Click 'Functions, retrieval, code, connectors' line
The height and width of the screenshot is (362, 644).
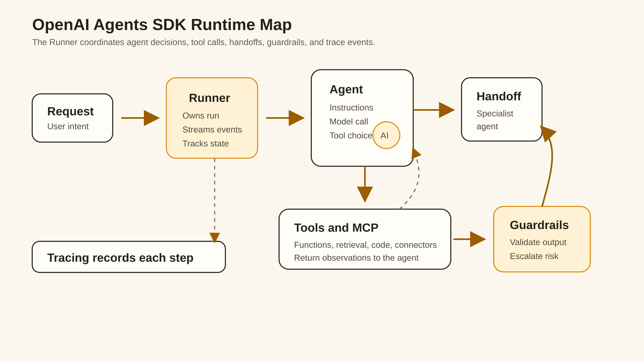(x=365, y=245)
